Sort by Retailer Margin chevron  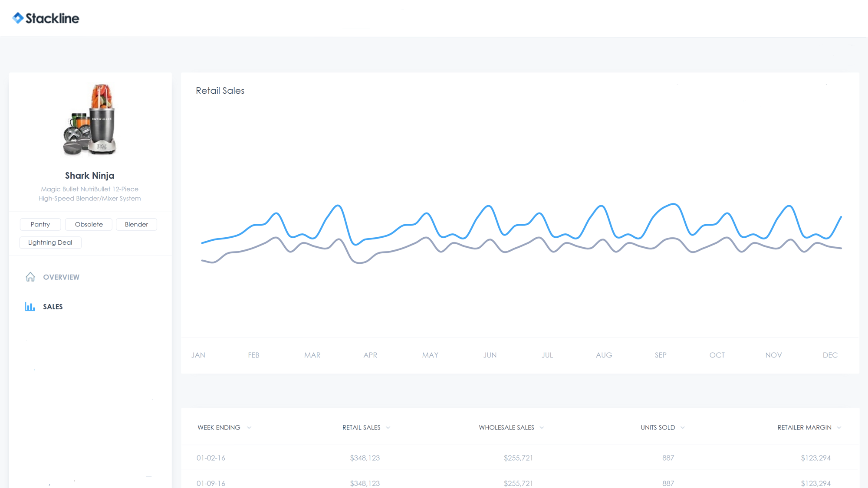839,428
